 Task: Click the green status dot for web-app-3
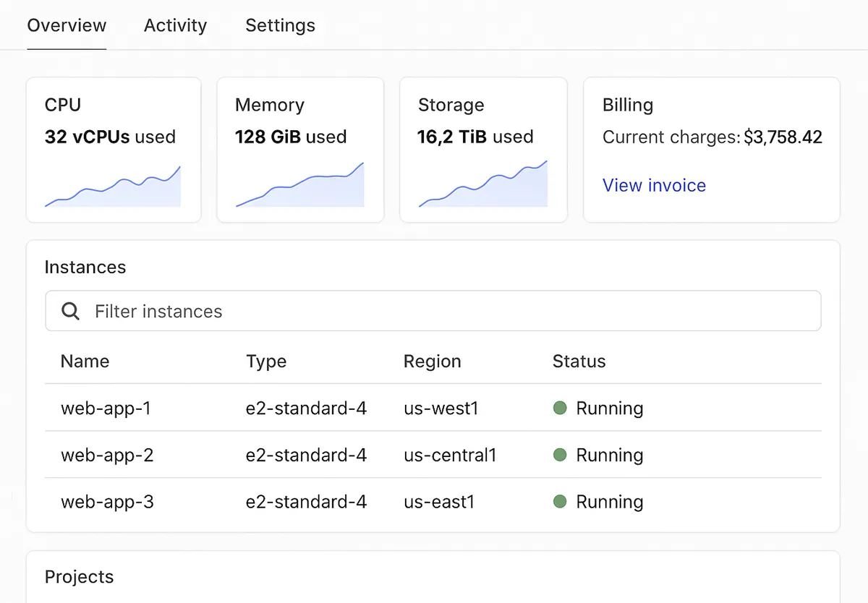(x=560, y=502)
